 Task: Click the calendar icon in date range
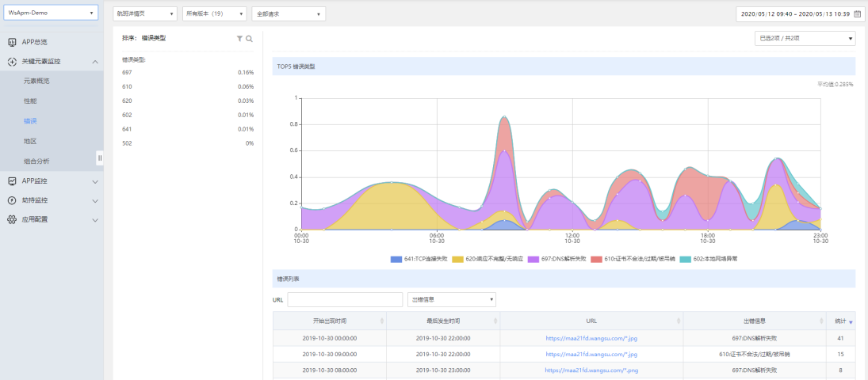coord(857,13)
